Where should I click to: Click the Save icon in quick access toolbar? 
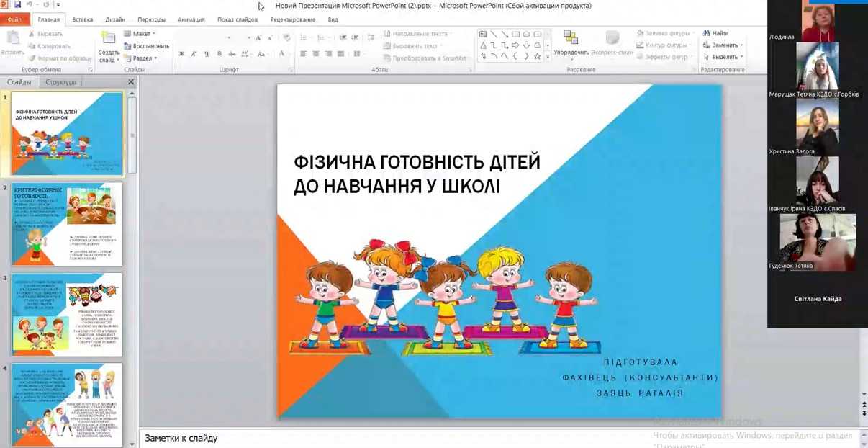point(17,5)
